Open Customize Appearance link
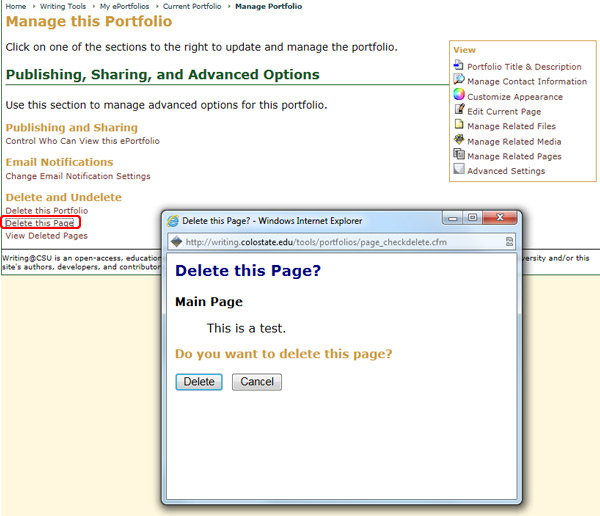 point(515,97)
